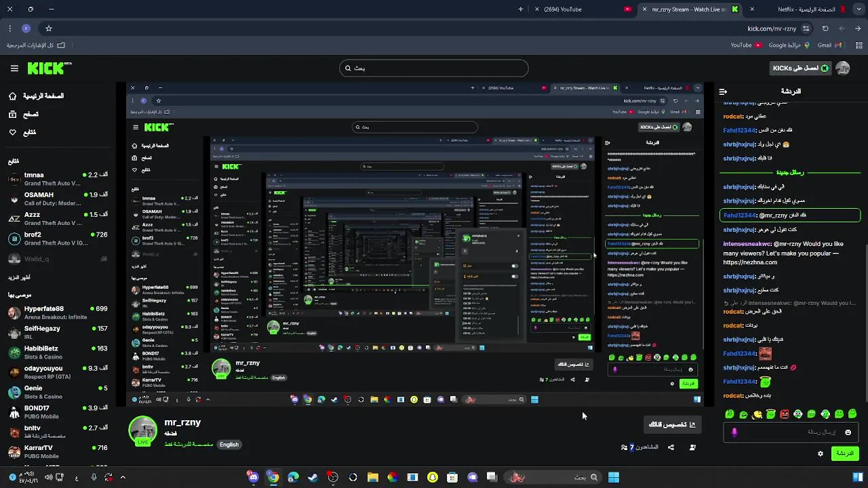Screen dimensions: 868x488
Task: Click the Kick search field
Action: (434, 68)
